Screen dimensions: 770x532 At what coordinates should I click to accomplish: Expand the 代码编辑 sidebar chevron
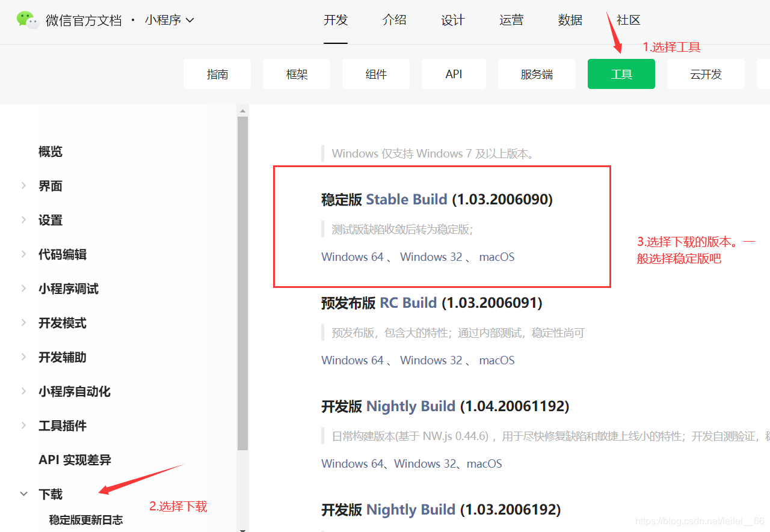[x=24, y=254]
